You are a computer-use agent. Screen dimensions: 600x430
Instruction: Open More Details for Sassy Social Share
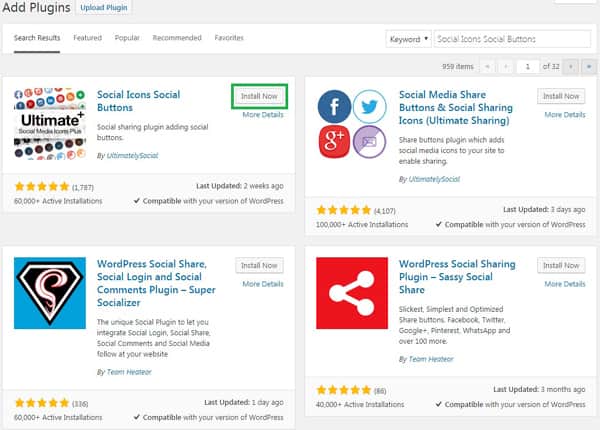pyautogui.click(x=565, y=284)
